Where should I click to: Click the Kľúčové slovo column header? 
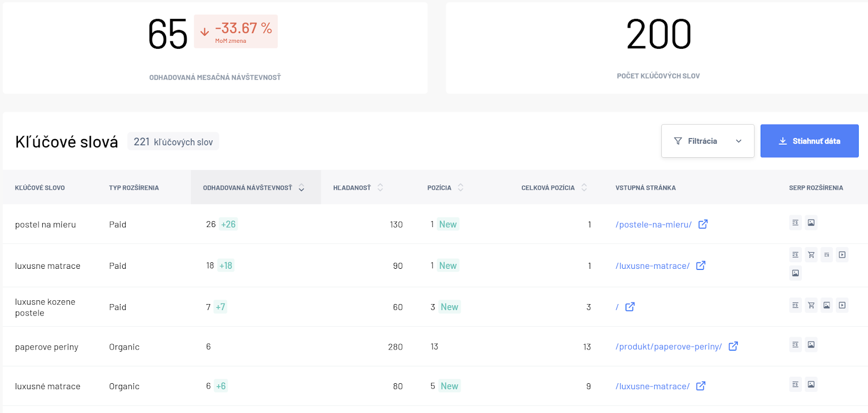point(40,188)
